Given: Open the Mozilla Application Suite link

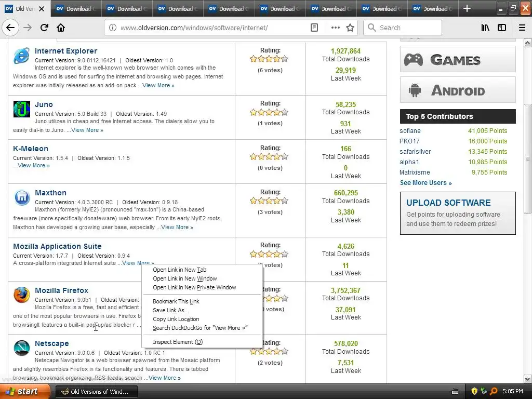Looking at the screenshot, I should coord(57,246).
